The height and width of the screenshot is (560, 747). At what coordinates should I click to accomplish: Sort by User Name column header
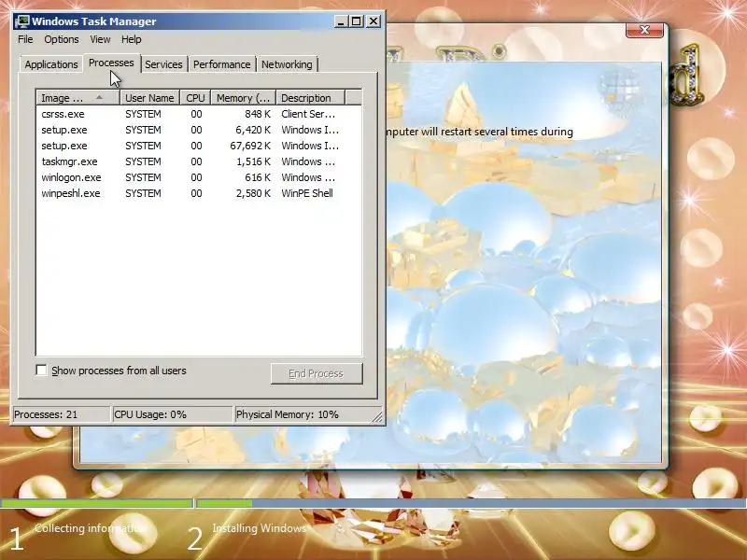[x=149, y=98]
